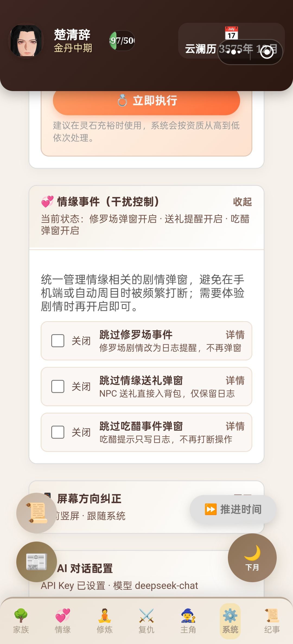This screenshot has width=293, height=644.
Task: Show 详情 for 跳过吃醋事件弹窗
Action: click(x=235, y=426)
